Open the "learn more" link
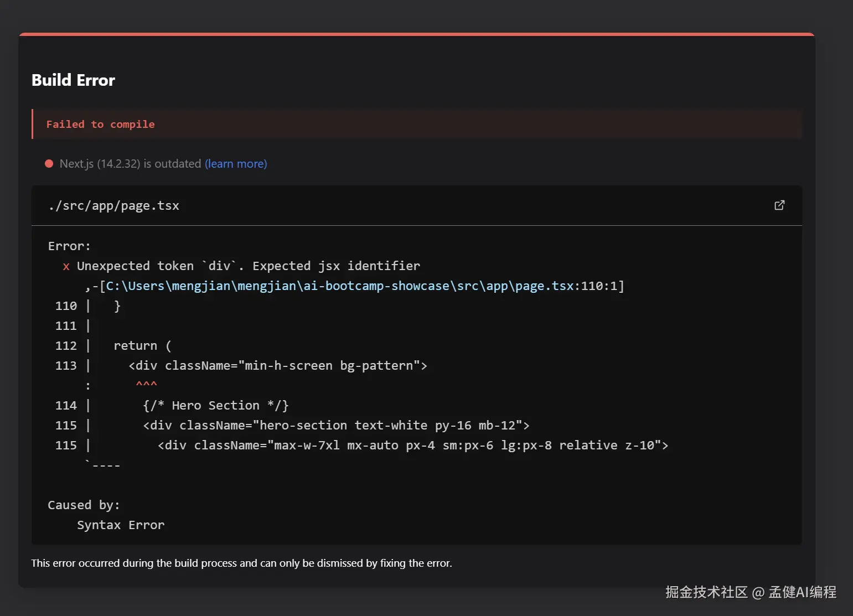Screen dimensions: 853x616 [x=236, y=164]
